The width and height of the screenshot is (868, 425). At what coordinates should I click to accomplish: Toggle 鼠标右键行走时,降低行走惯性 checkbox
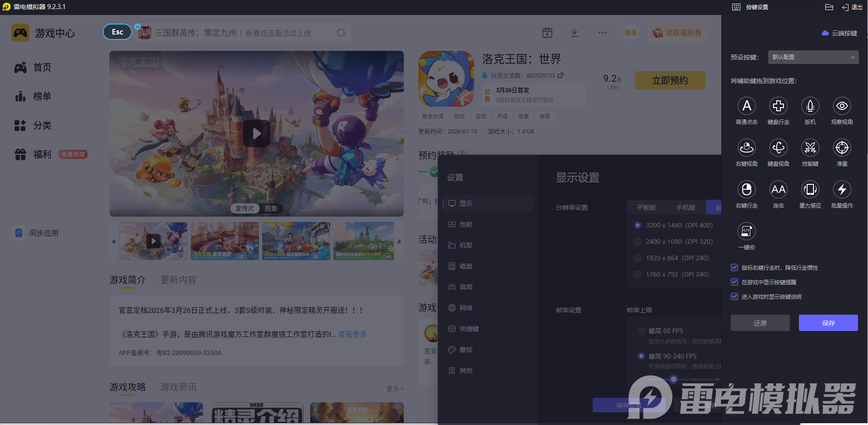point(734,267)
